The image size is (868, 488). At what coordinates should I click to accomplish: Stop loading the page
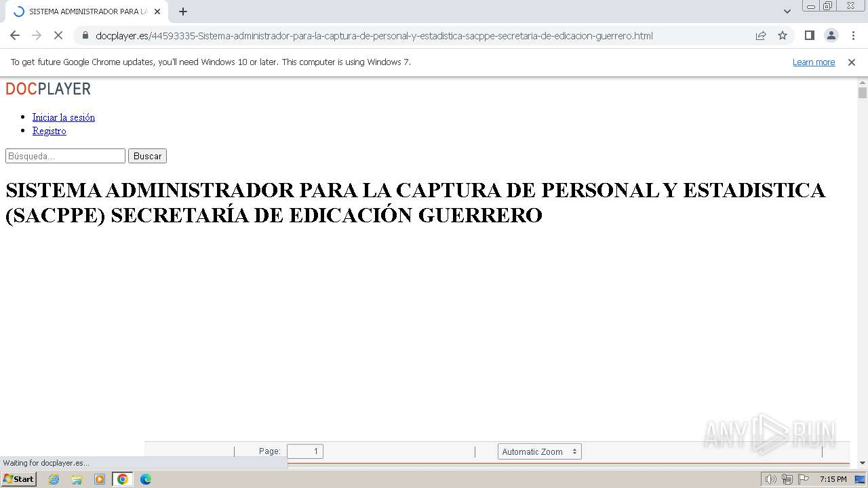click(58, 35)
